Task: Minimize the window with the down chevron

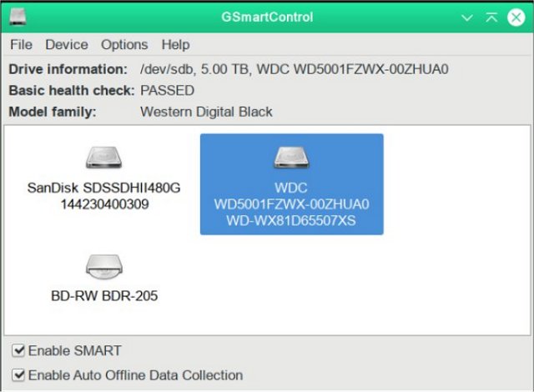Action: [x=467, y=18]
